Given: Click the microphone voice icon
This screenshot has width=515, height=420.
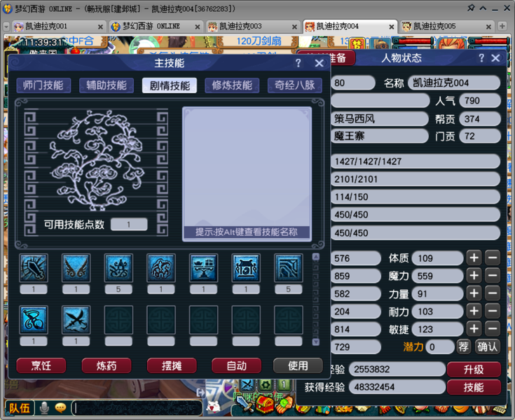Looking at the screenshot, I should [44, 408].
